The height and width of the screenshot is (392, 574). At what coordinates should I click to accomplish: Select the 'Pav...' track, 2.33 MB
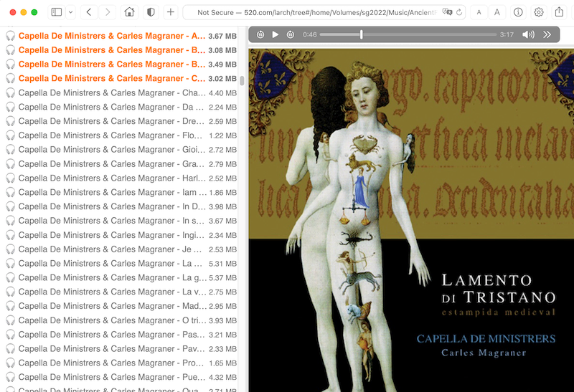121,349
